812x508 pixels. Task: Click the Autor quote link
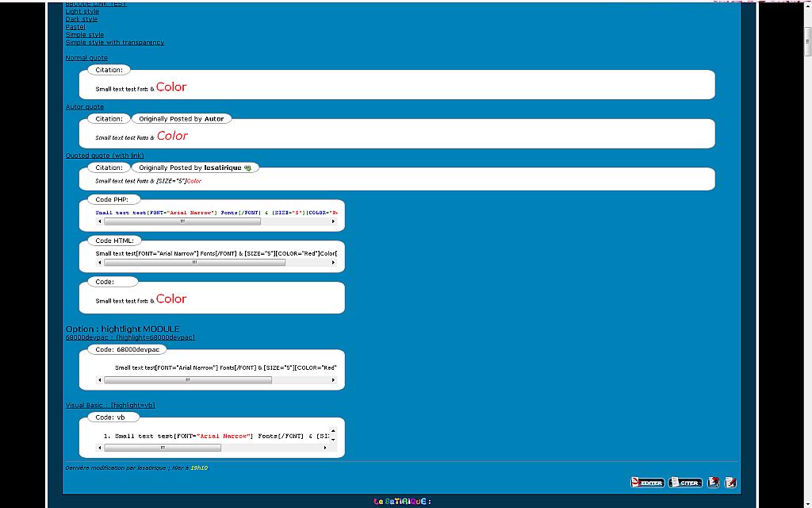click(85, 107)
